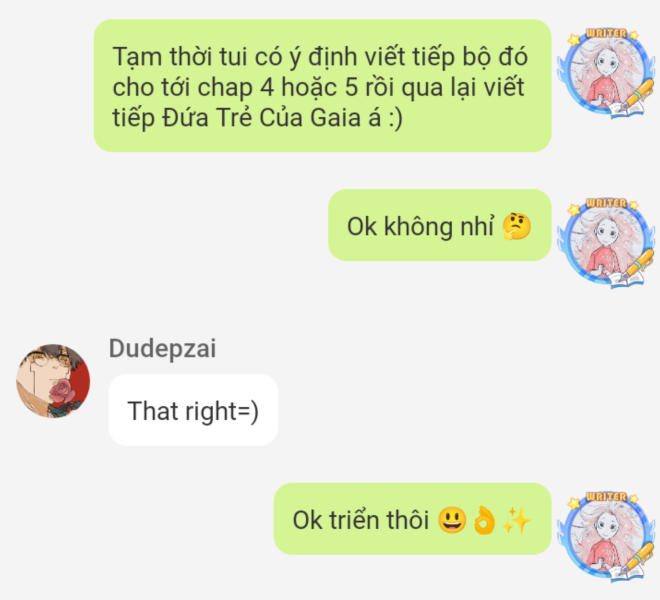The width and height of the screenshot is (660, 600).
Task: Click the WRITER badge on the top avatar
Action: pos(607,33)
